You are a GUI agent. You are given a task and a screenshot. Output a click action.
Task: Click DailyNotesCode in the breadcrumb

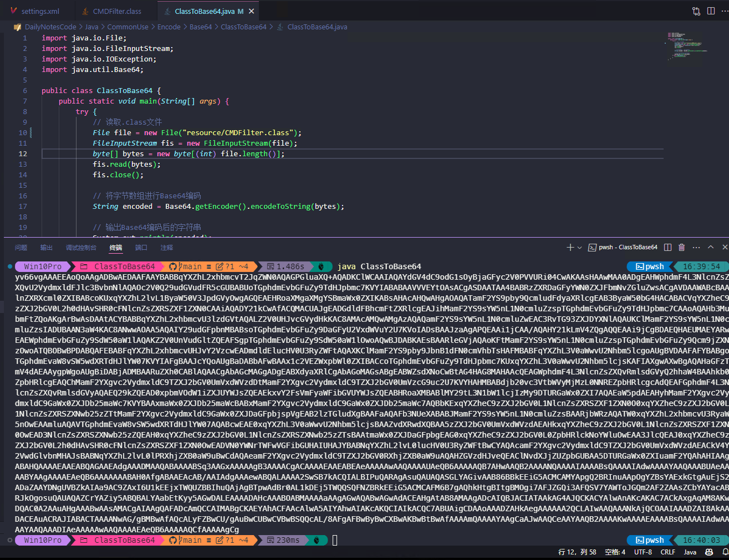50,27
